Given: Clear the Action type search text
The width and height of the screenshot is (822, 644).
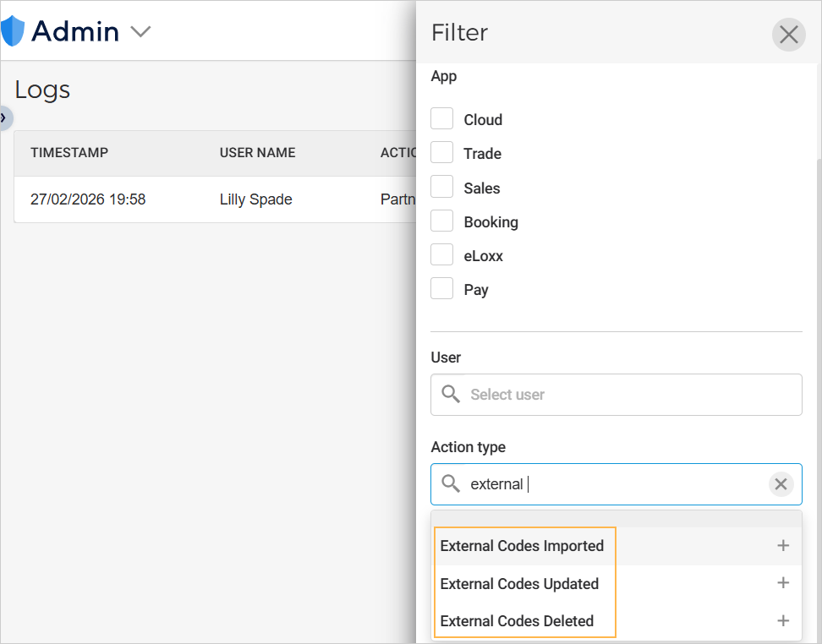Looking at the screenshot, I should click(781, 484).
